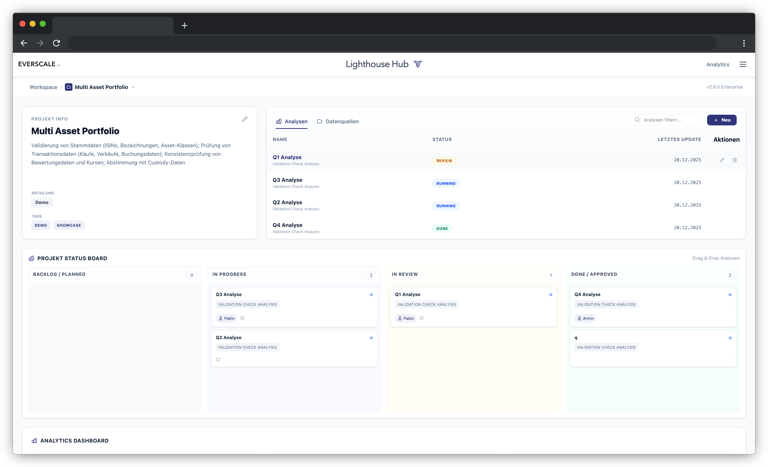Click the Demo department chip

point(42,202)
